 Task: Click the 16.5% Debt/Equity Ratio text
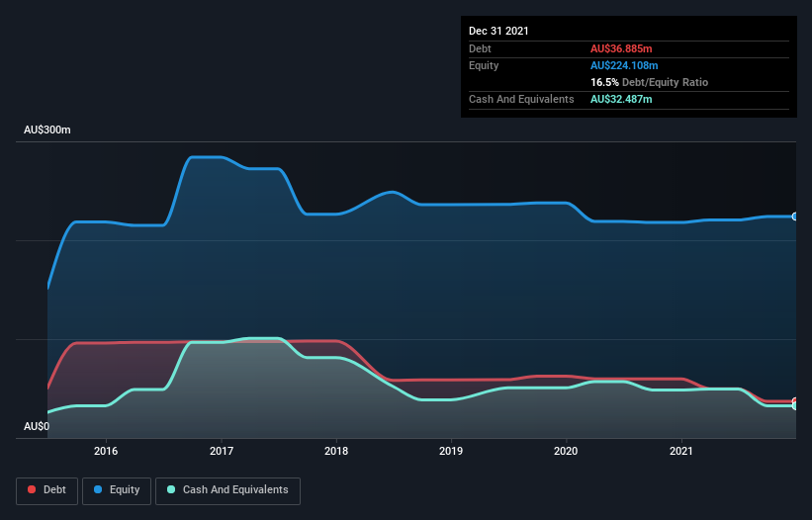tap(650, 82)
